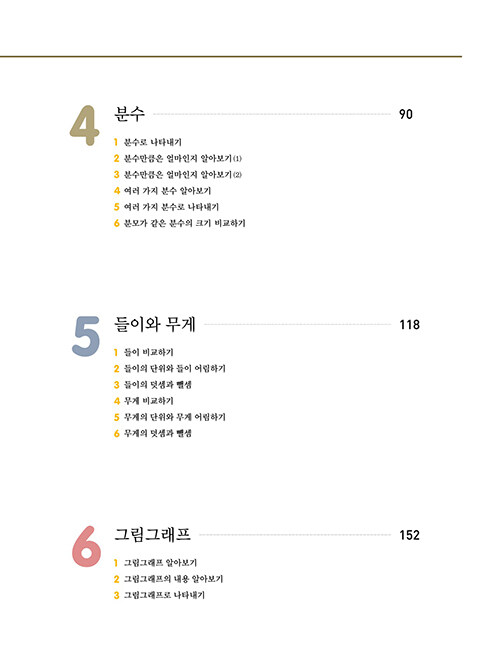Click the large tan chapter number 4
Screen dimensions: 500x666
pyautogui.click(x=85, y=125)
